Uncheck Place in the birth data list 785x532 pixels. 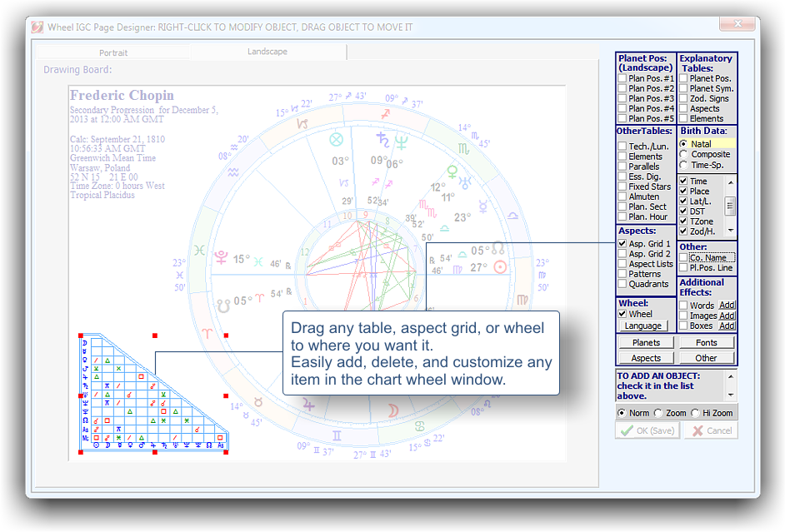pos(683,191)
